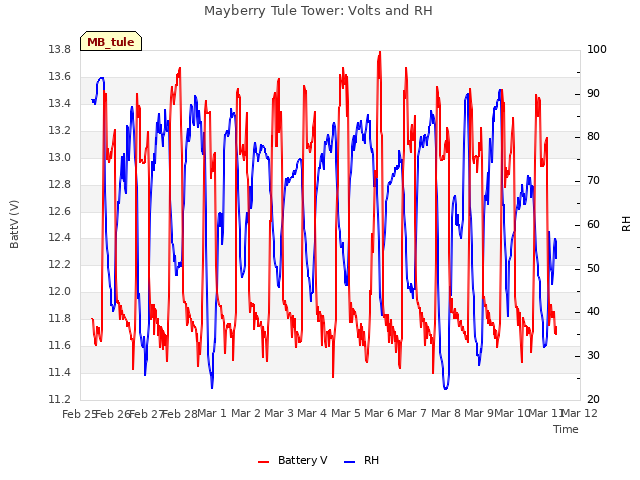This screenshot has height=480, width=640.
Task: Click the 20 RH axis tick
Action: tap(593, 399)
